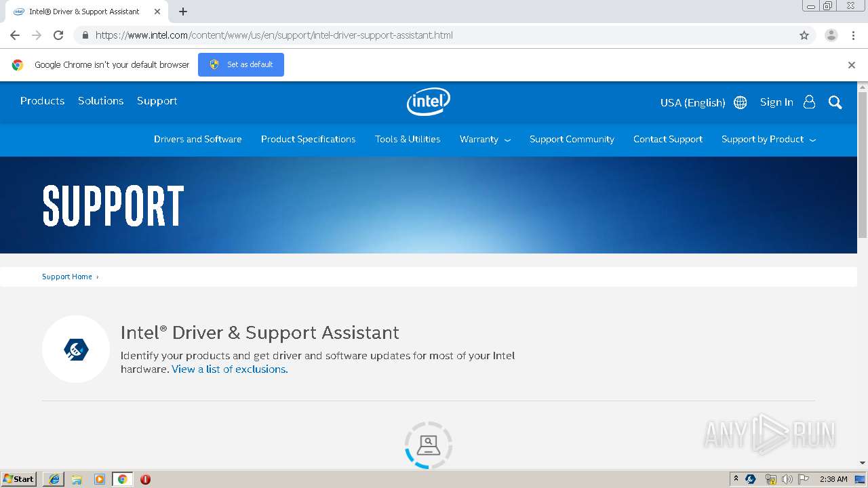
Task: Go to Product Specifications
Action: [x=308, y=139]
